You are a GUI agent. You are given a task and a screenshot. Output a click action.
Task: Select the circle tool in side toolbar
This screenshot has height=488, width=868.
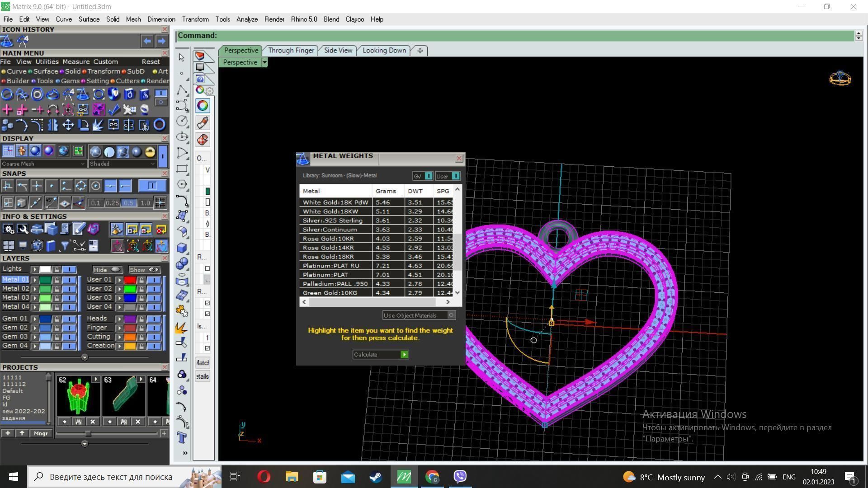pyautogui.click(x=182, y=121)
